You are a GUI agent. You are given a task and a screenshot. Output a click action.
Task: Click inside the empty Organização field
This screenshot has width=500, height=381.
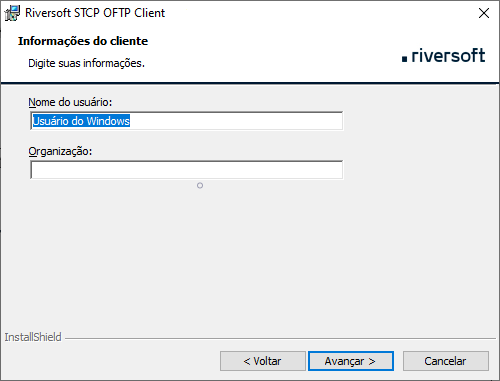pos(186,170)
